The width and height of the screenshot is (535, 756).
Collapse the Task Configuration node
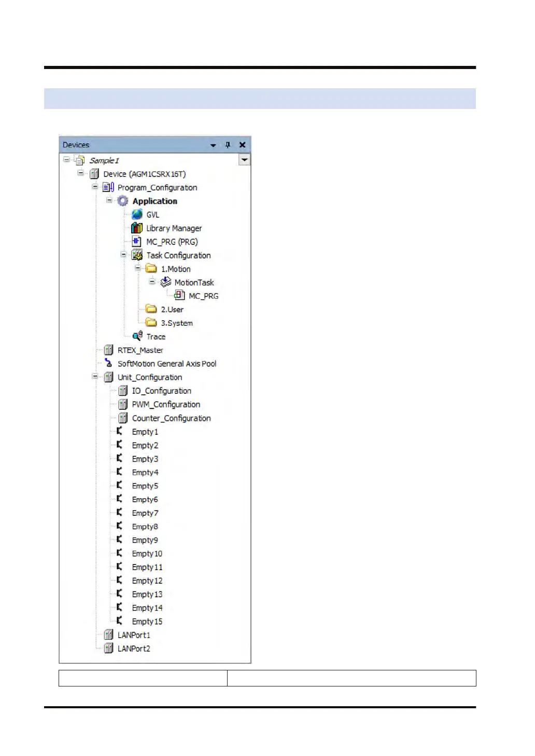pos(124,254)
